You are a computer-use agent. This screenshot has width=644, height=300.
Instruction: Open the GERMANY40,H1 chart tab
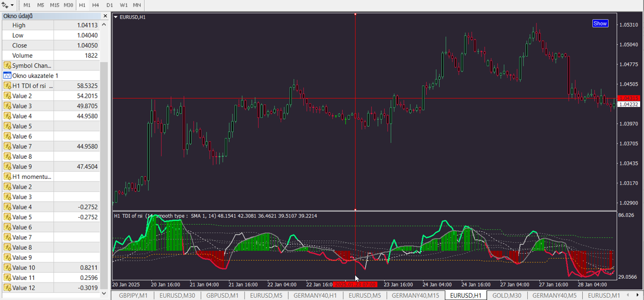315,296
